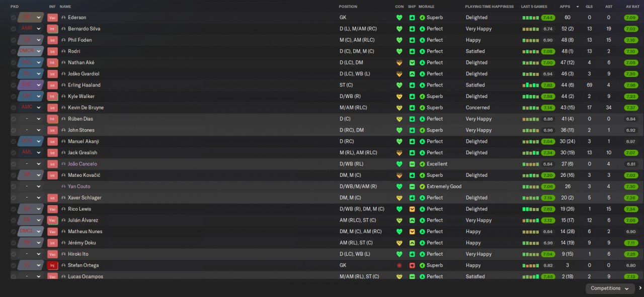
Task: Open Yan Couto's player profile link
Action: [x=79, y=186]
